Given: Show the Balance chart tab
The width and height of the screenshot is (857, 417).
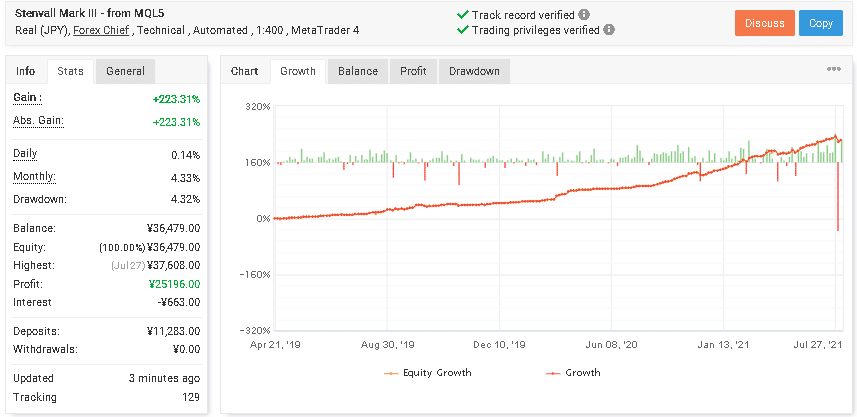Looking at the screenshot, I should [x=358, y=71].
